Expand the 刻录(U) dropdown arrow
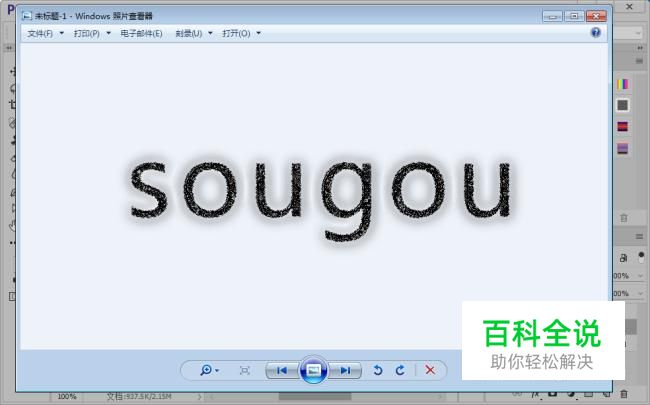Image resolution: width=650 pixels, height=405 pixels. tap(210, 33)
